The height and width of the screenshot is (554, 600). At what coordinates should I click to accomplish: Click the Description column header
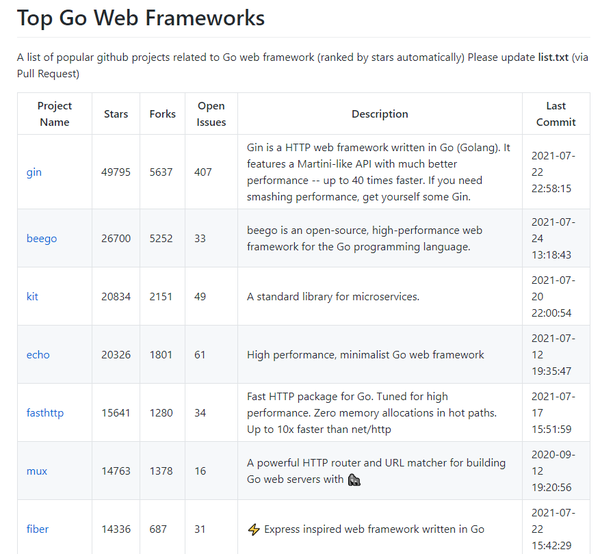click(380, 114)
